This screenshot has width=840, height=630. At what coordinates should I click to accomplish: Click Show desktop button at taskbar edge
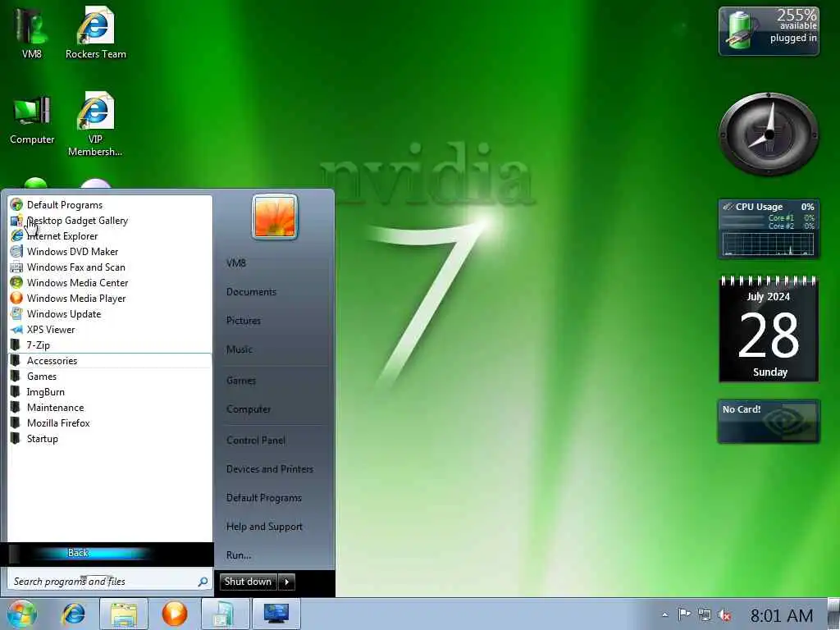(833, 614)
